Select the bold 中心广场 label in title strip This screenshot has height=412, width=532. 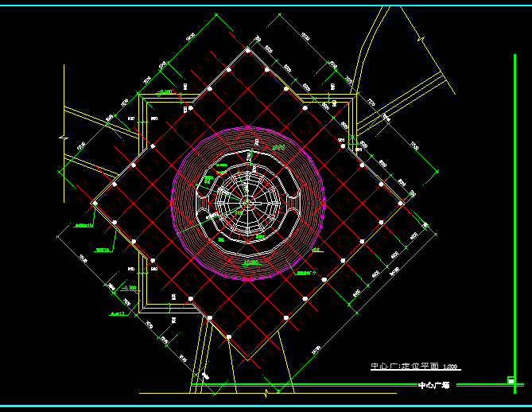434,385
